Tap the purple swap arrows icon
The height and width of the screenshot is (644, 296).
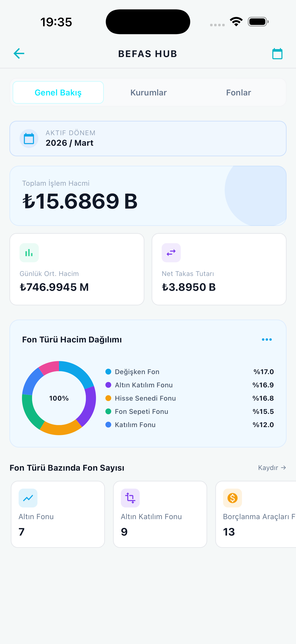pyautogui.click(x=171, y=253)
